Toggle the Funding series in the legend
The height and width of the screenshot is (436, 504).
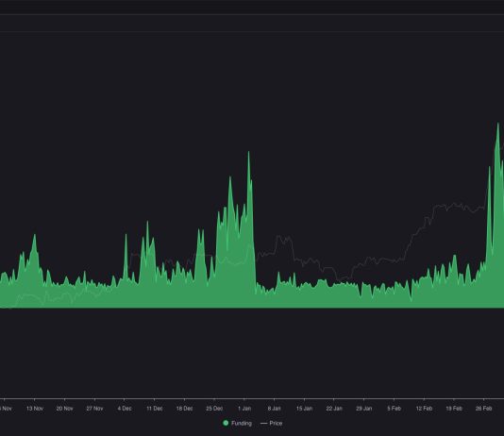click(238, 423)
